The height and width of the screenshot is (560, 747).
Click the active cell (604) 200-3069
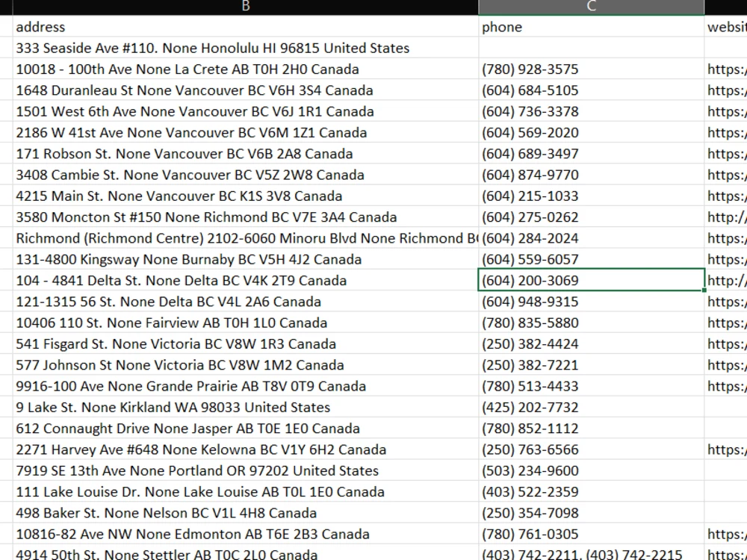coord(591,280)
